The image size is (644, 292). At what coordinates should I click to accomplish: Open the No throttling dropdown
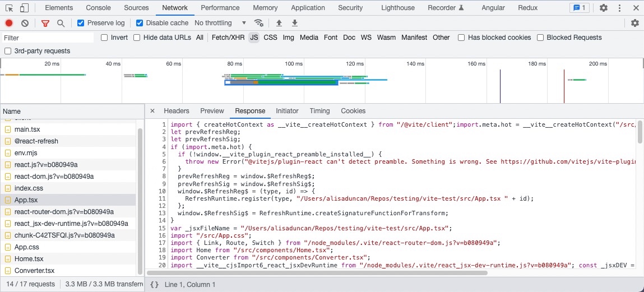tap(220, 23)
